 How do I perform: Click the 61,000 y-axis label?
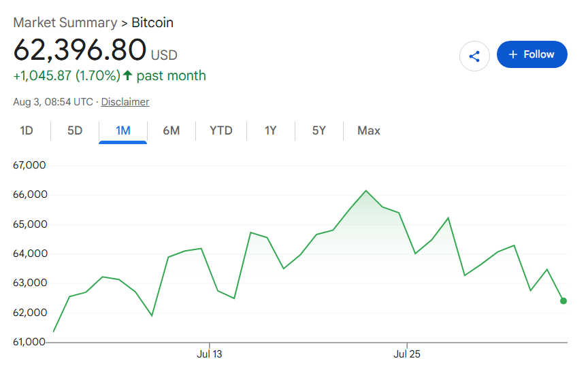pyautogui.click(x=29, y=342)
